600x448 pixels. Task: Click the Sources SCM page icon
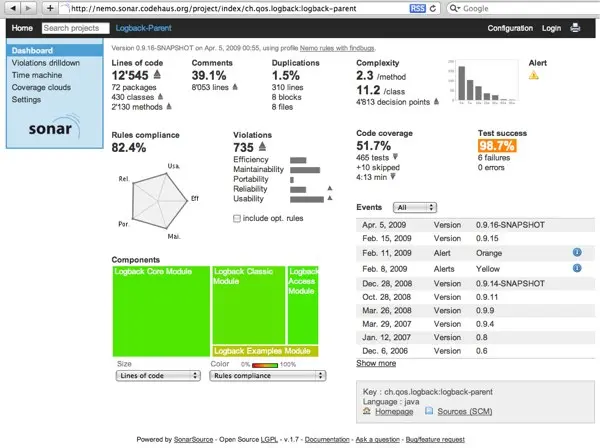coord(429,411)
